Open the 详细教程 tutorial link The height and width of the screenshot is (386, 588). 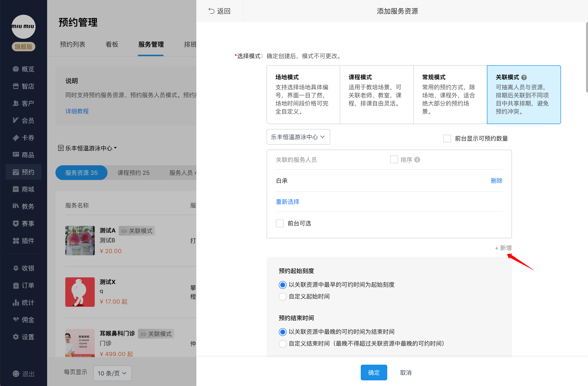click(x=77, y=111)
